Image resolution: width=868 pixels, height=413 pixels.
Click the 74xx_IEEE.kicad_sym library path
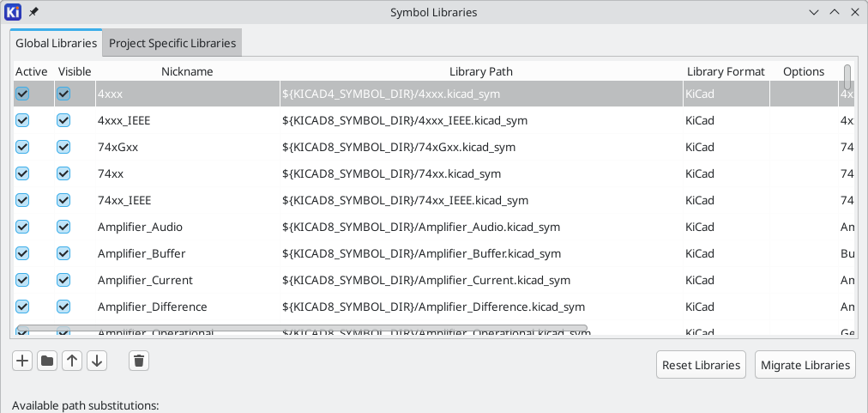481,200
